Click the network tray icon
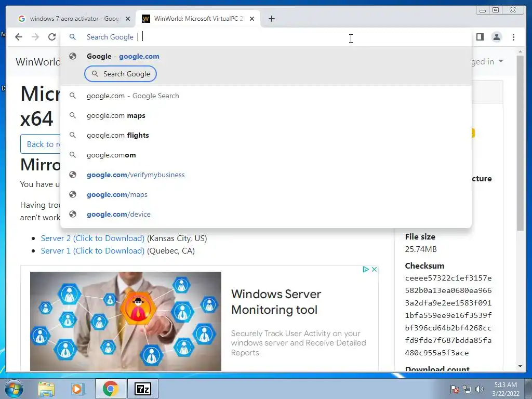The height and width of the screenshot is (399, 532). coord(467,389)
